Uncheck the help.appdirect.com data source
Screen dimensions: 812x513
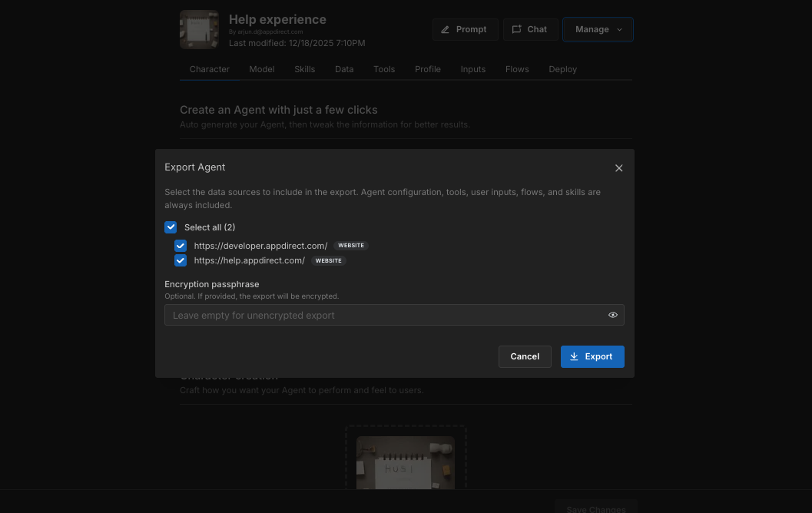pos(181,260)
